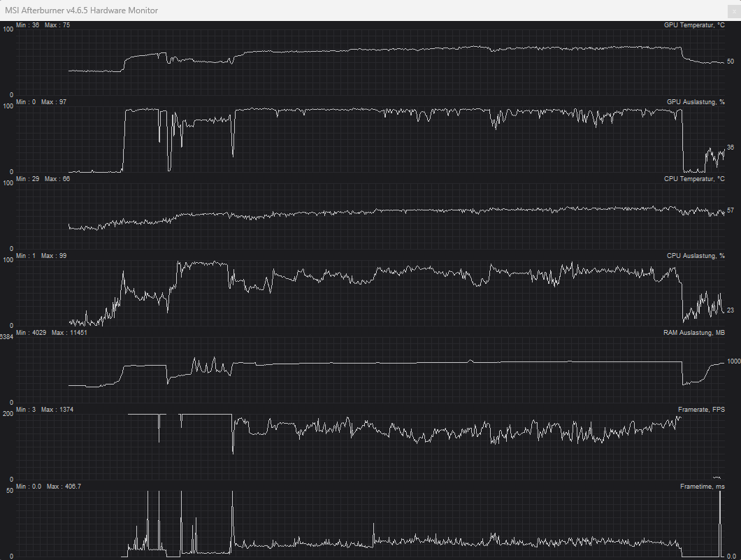
Task: Click the 'Max : 75' GPU temperature reading
Action: (57, 25)
